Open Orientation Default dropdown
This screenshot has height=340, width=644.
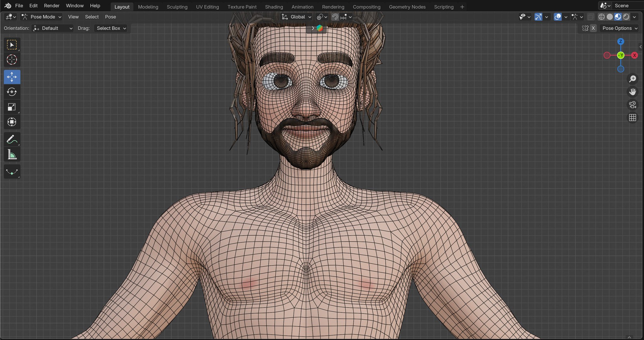click(53, 28)
